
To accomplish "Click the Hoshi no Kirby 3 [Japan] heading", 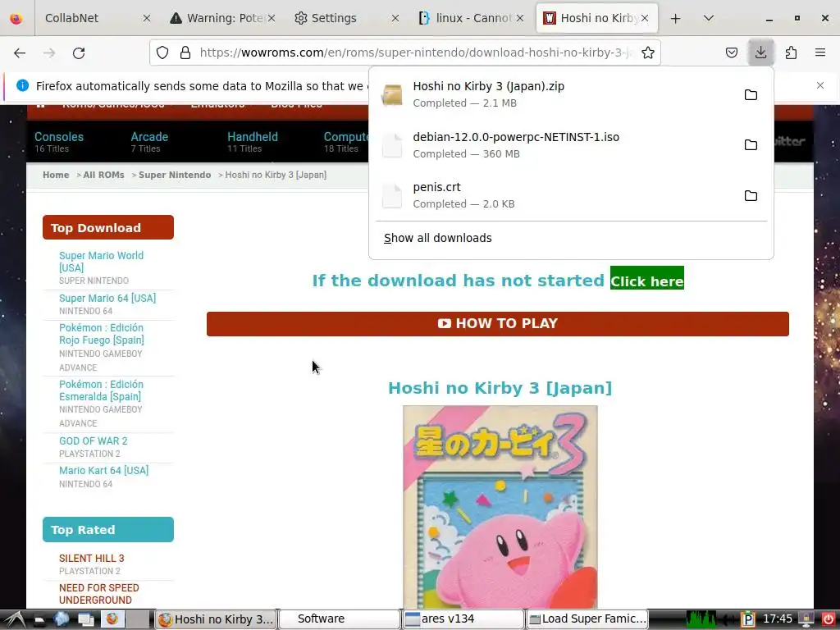I will coord(500,388).
